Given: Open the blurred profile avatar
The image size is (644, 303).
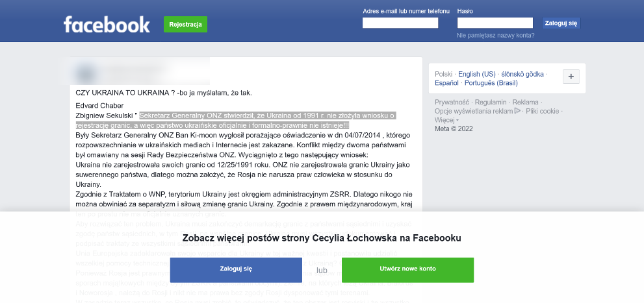Looking at the screenshot, I should [85, 73].
